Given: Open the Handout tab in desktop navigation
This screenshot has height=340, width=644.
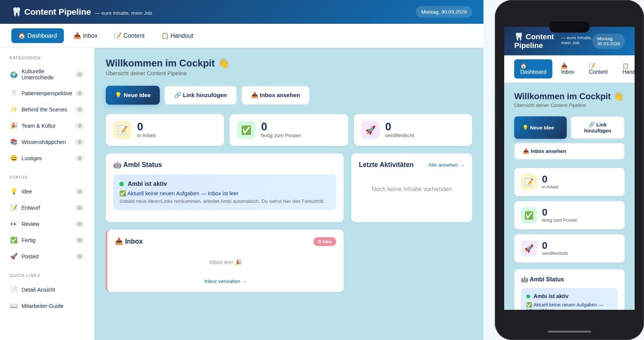Looking at the screenshot, I should click(178, 36).
